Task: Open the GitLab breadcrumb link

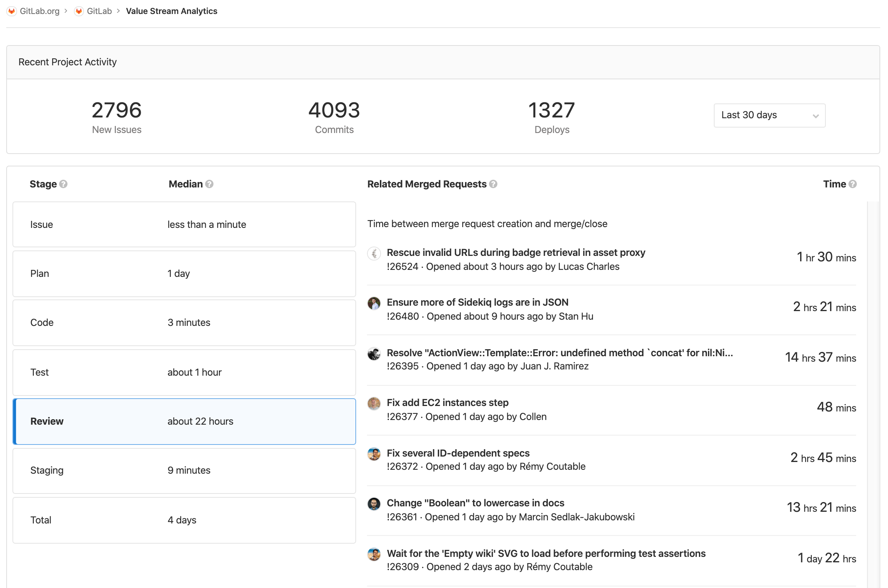Action: pyautogui.click(x=99, y=11)
